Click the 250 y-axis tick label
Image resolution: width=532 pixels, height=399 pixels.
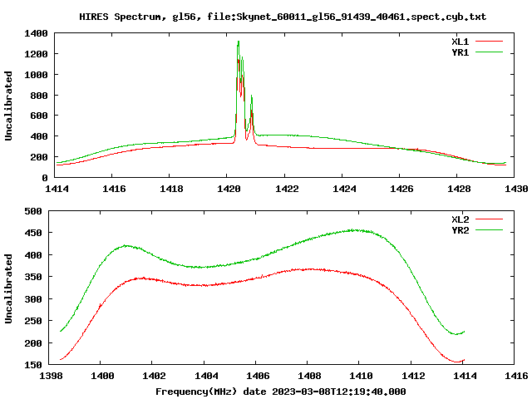tap(33, 321)
